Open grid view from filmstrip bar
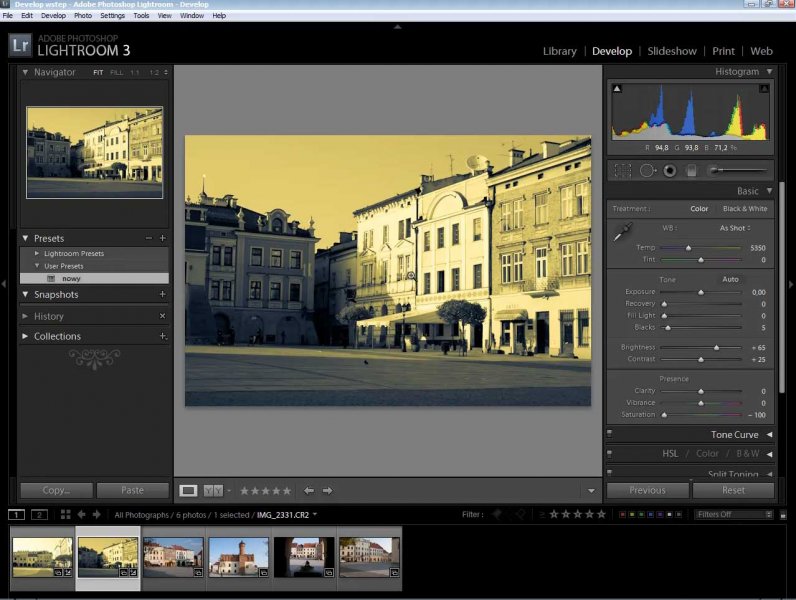796x600 pixels. (65, 514)
